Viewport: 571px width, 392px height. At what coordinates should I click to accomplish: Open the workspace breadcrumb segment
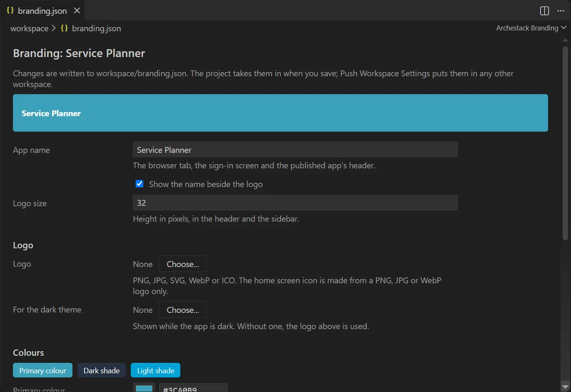[29, 28]
